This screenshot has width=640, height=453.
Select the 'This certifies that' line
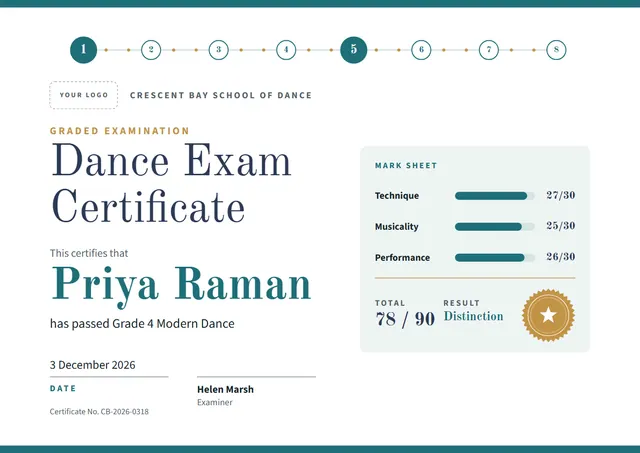89,253
